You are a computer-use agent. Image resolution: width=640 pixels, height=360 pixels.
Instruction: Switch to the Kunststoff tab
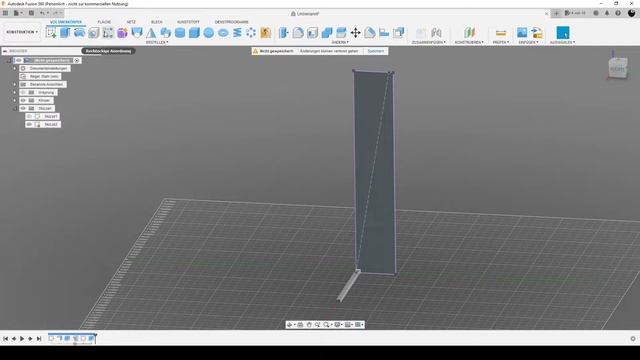point(188,22)
